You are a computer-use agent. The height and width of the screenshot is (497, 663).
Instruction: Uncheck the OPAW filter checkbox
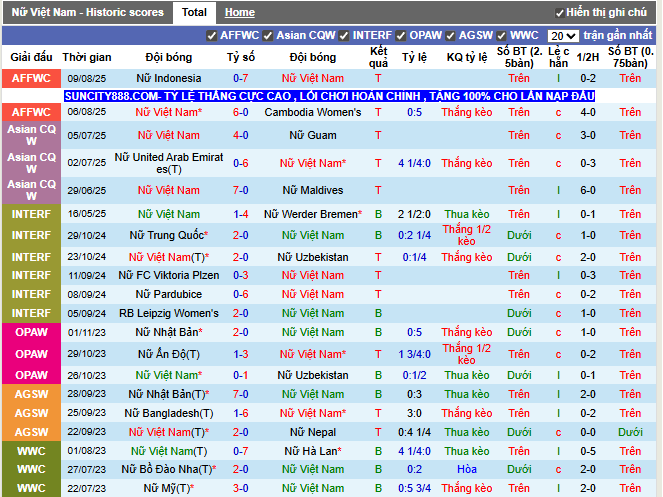[400, 36]
